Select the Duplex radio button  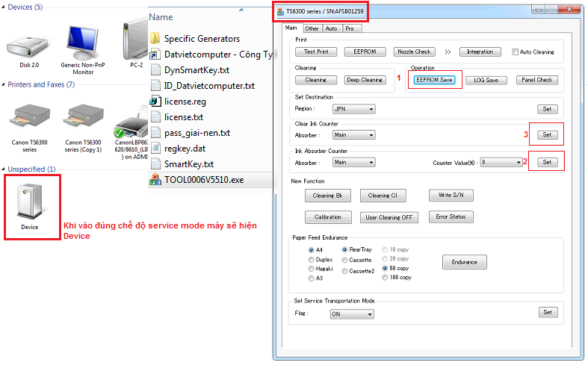tap(312, 260)
